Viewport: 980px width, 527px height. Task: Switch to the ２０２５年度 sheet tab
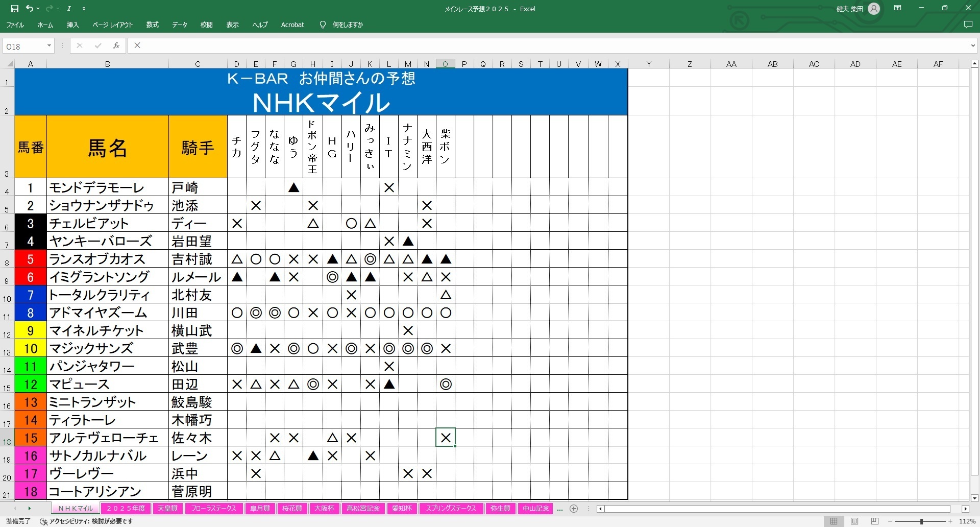pyautogui.click(x=126, y=508)
